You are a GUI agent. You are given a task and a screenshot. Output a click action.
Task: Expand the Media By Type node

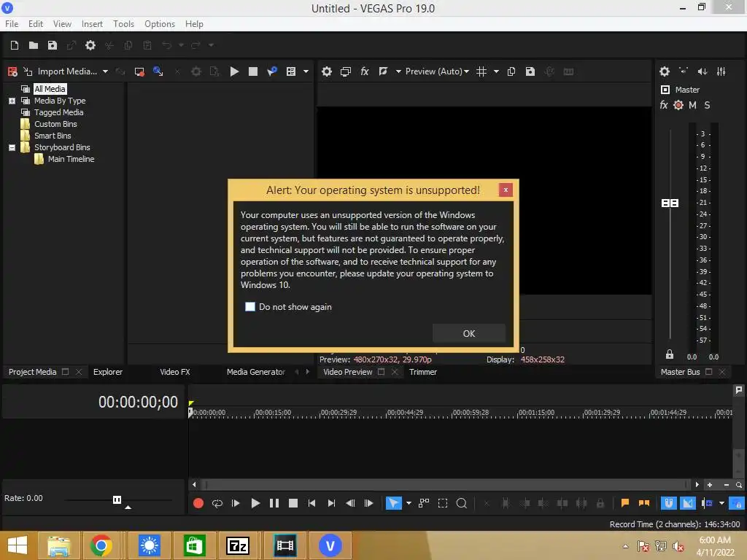click(12, 101)
